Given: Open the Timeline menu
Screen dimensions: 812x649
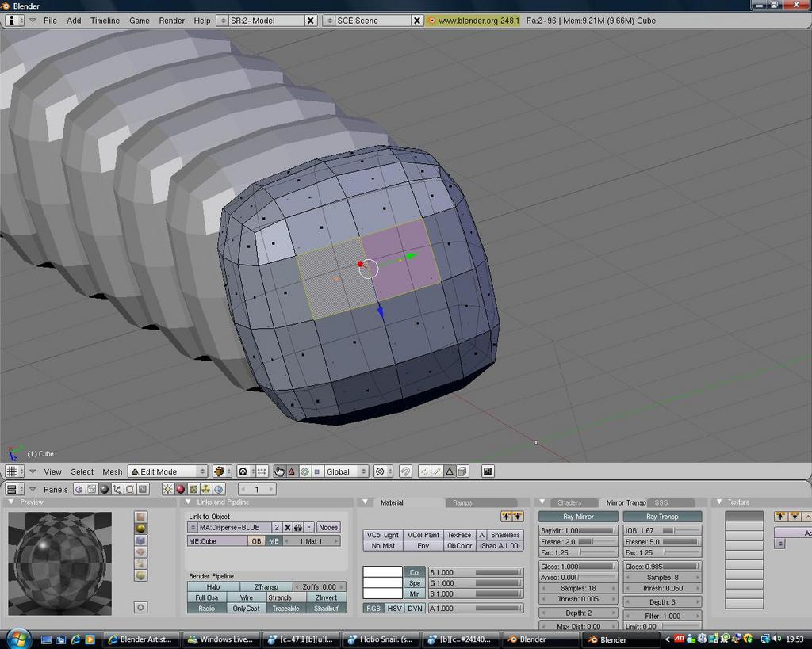Looking at the screenshot, I should pyautogui.click(x=105, y=21).
